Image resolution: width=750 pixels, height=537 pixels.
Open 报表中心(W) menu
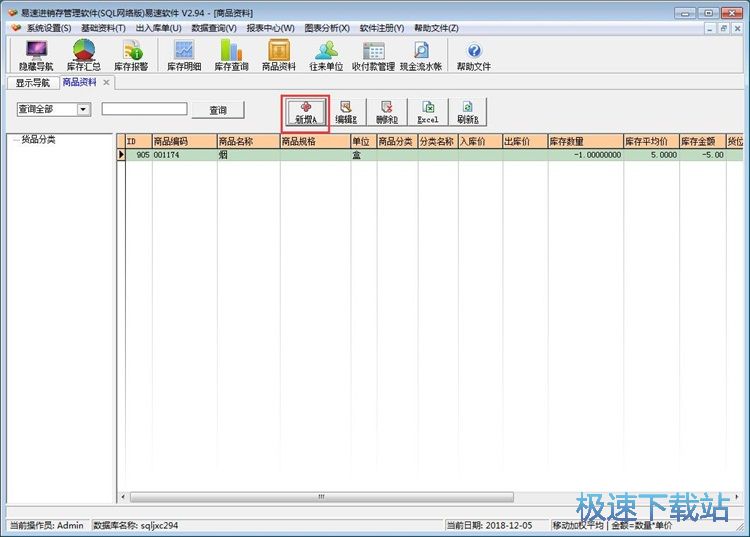coord(270,28)
